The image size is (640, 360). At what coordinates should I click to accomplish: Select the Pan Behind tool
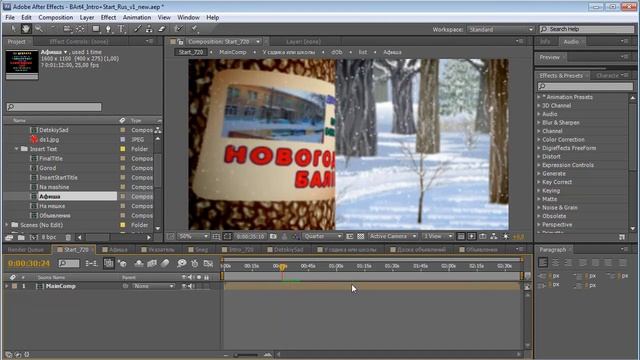tap(80, 29)
